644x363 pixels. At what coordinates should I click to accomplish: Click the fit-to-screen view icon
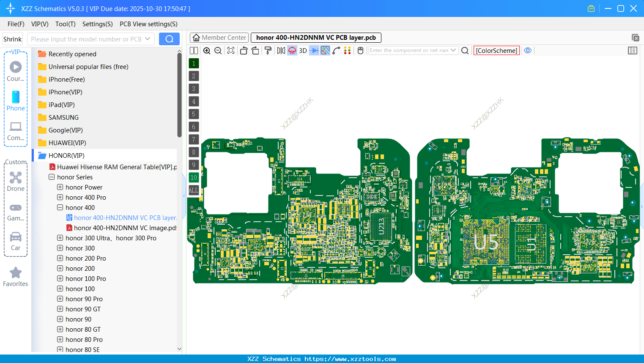tap(231, 50)
